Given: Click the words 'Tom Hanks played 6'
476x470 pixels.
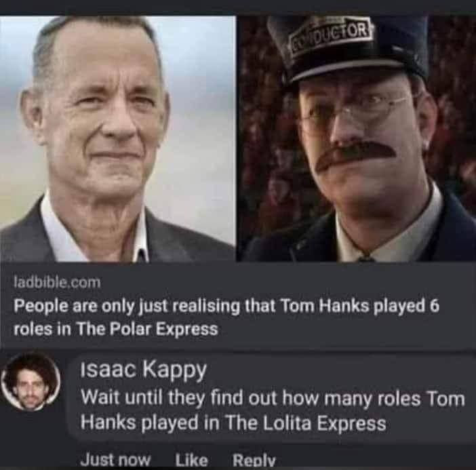Looking at the screenshot, I should (360, 305).
